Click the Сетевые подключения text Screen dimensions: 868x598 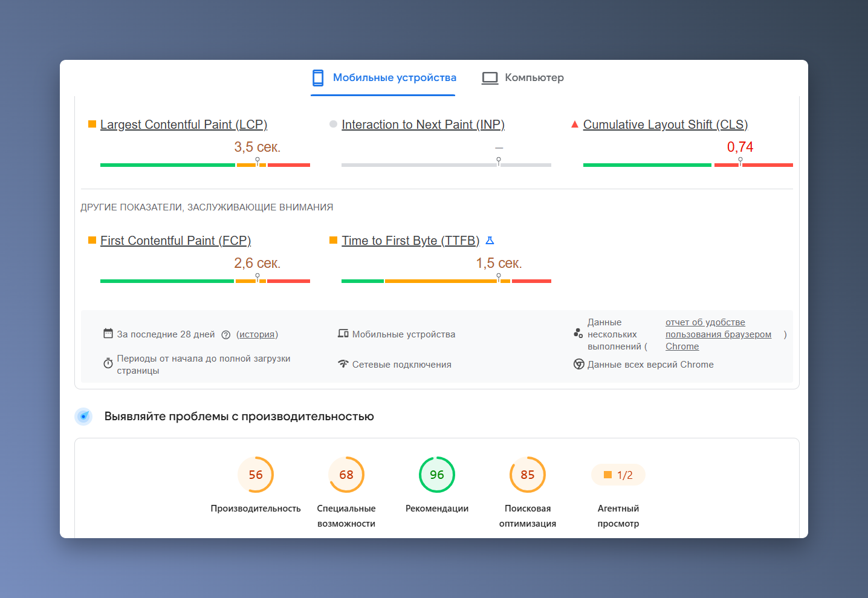click(402, 365)
